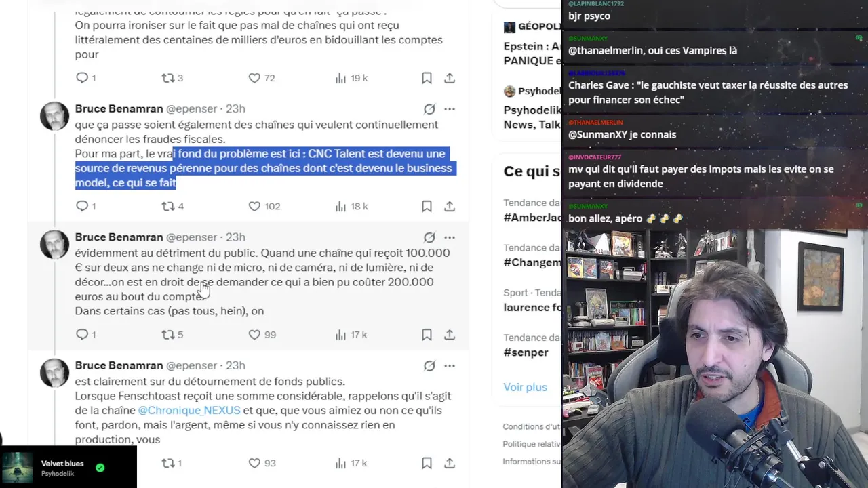This screenshot has width=868, height=488.
Task: Open Bruce Benamran's avatar on the highlighted tweet
Action: 55,117
